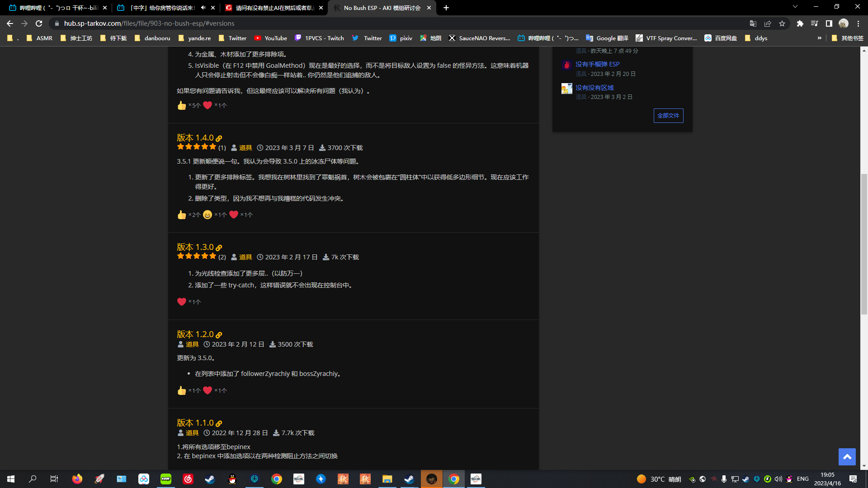The width and height of the screenshot is (868, 488).
Task: Mute the audio-playing 中字 tab
Action: (203, 8)
